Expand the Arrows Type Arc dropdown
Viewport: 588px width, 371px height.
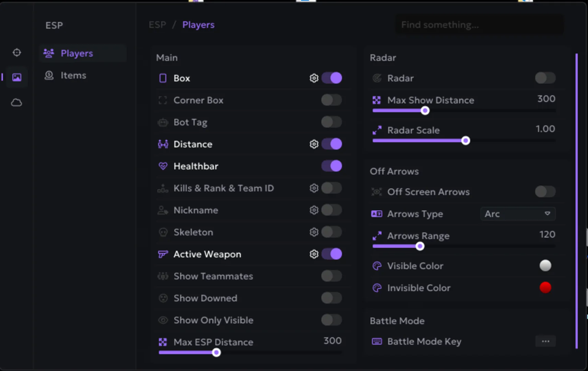518,214
